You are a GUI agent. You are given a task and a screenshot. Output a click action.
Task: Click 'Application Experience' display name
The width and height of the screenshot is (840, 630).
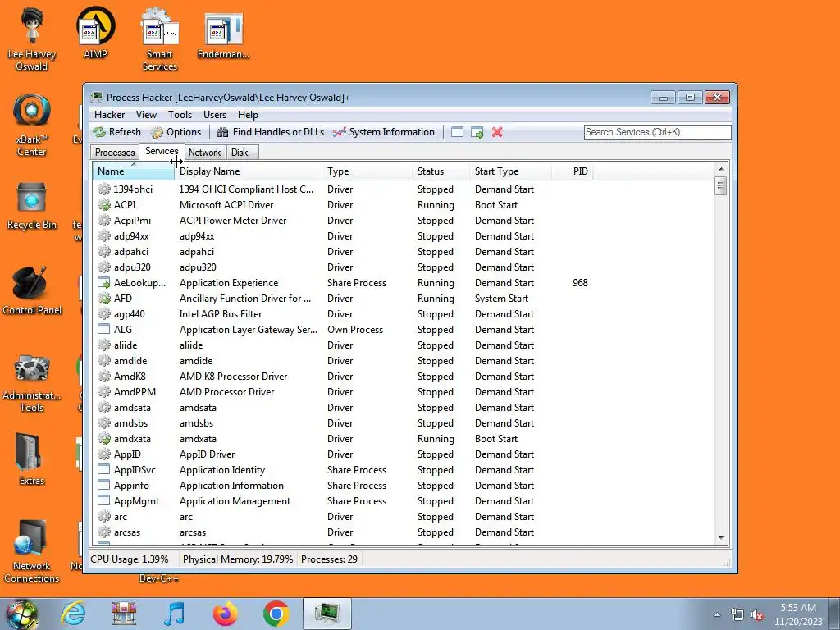[x=229, y=283]
